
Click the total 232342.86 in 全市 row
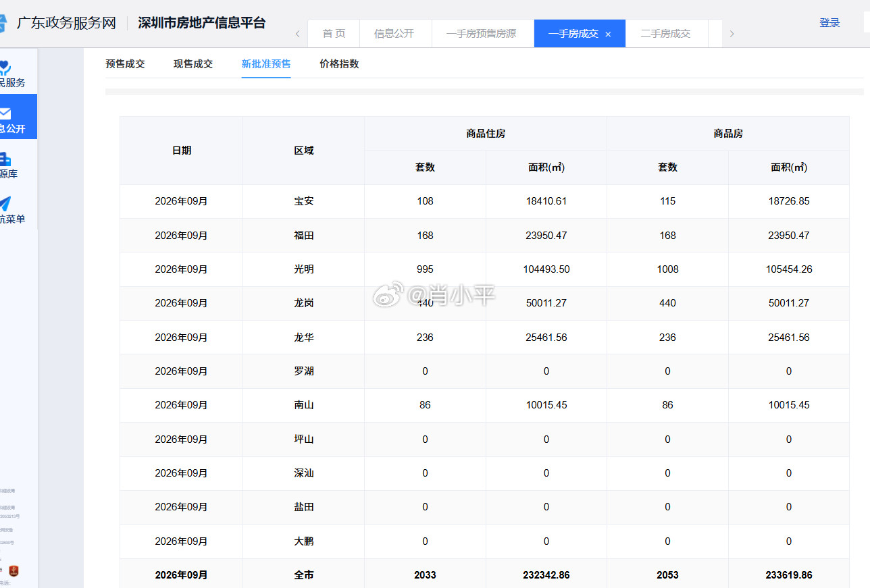tap(546, 575)
